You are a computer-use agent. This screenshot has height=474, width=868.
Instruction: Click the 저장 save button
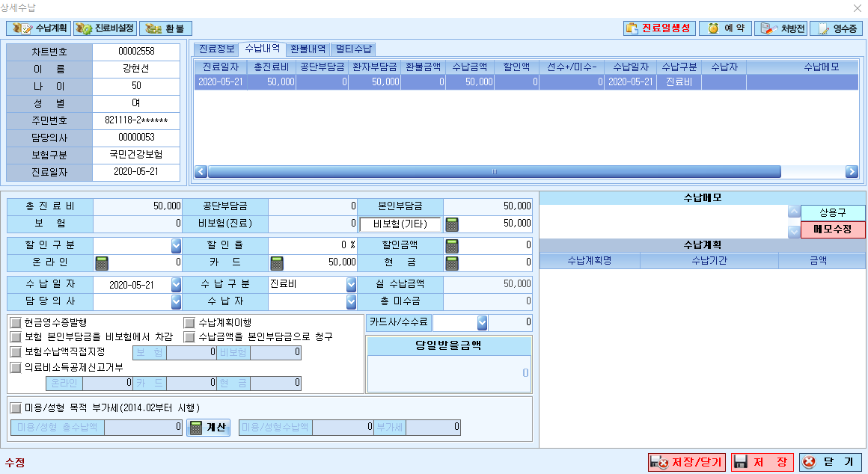(762, 462)
